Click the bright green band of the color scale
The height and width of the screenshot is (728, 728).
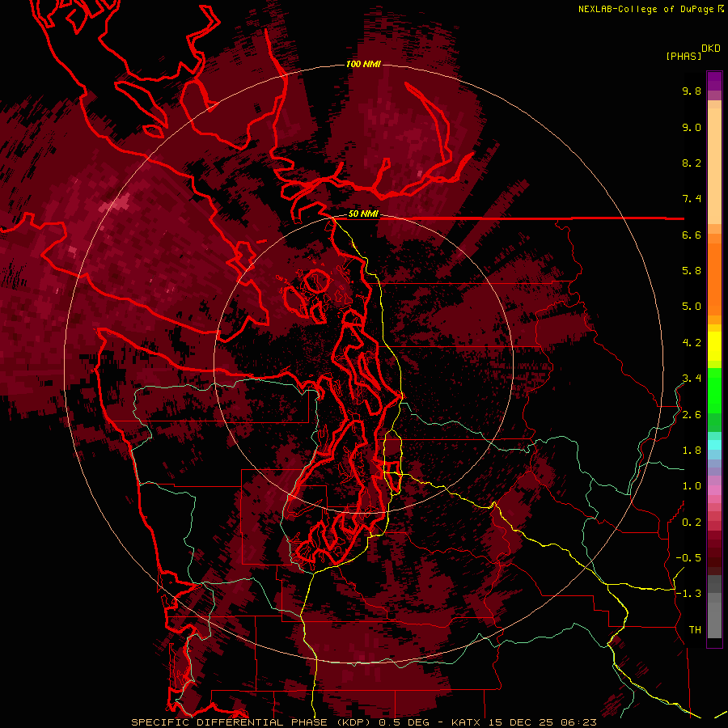[714, 391]
